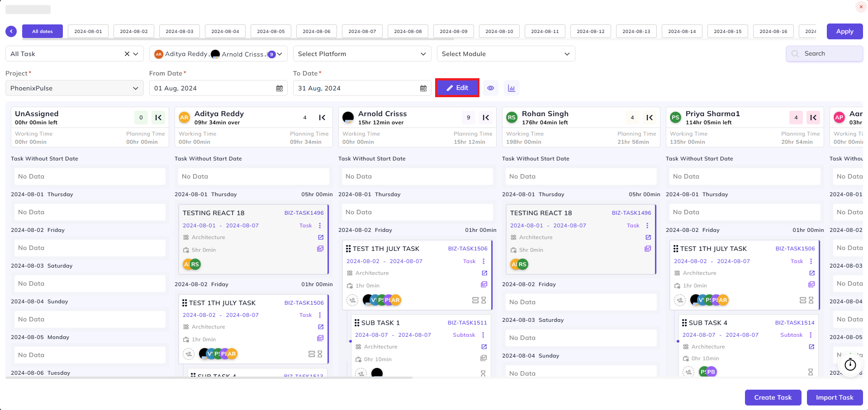868x410 pixels.
Task: Select the 2024-08-05 date tab
Action: pos(271,31)
